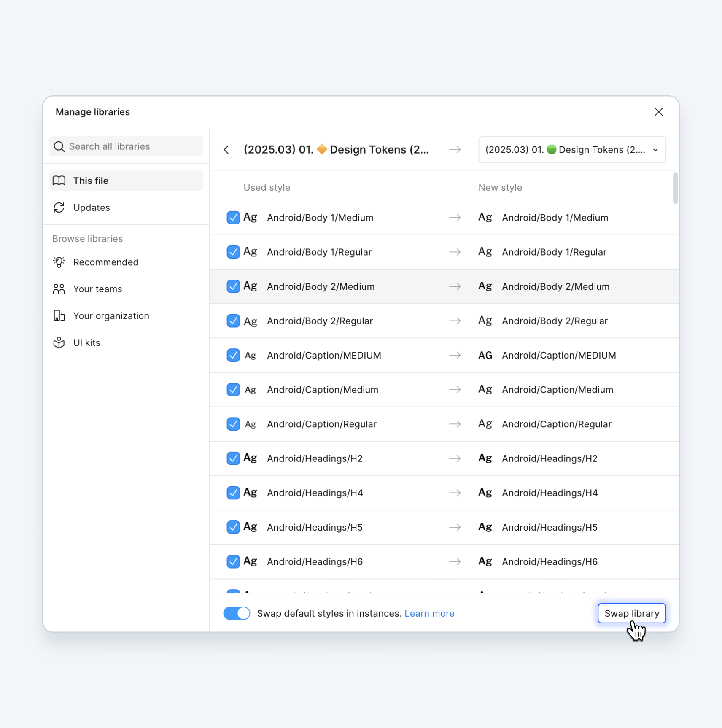
Task: Click the Your organization building icon
Action: pyautogui.click(x=59, y=316)
